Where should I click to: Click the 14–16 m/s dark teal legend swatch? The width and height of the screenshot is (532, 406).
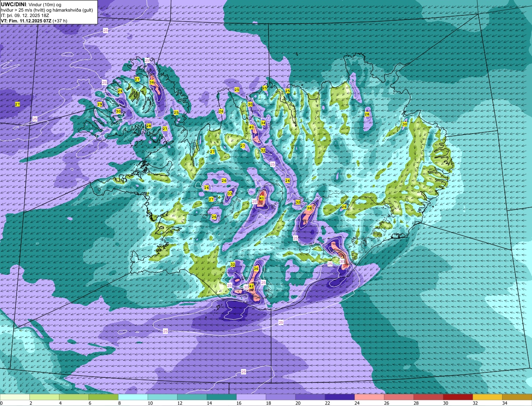pos(222,397)
